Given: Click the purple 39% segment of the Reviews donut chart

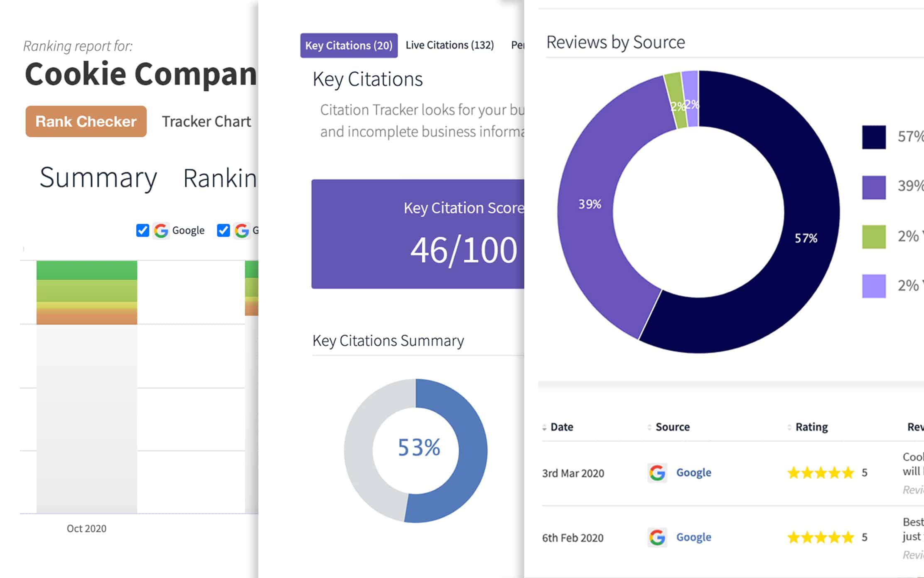Looking at the screenshot, I should [590, 204].
